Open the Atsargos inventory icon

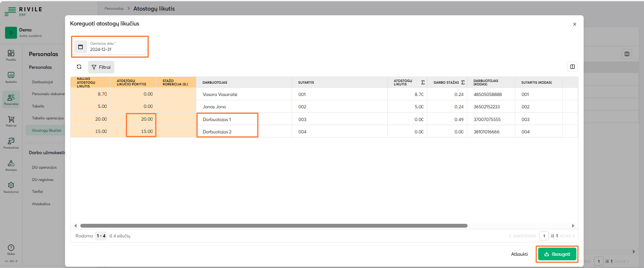tap(11, 164)
